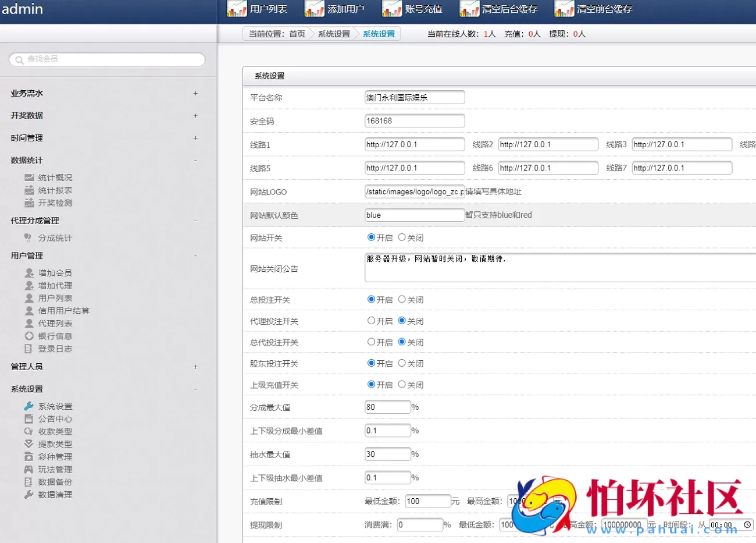Click the 银行信息 icon in sidebar
Image resolution: width=756 pixels, height=543 pixels.
[29, 336]
